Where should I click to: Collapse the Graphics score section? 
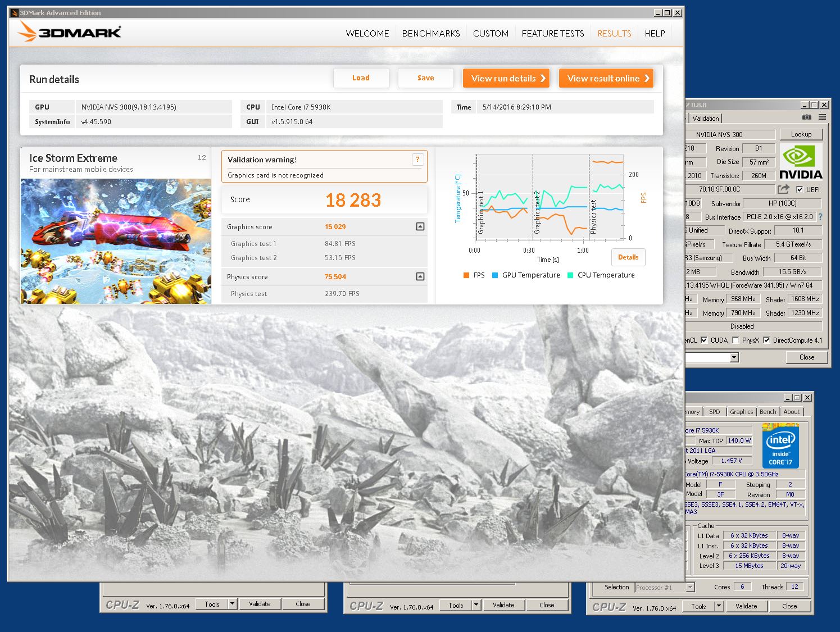click(x=420, y=226)
